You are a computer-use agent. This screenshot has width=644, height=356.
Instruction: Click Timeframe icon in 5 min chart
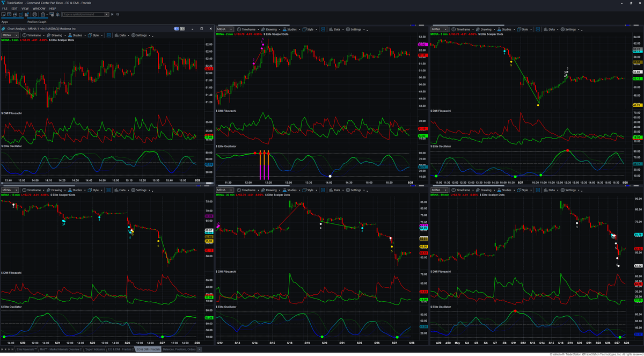453,29
